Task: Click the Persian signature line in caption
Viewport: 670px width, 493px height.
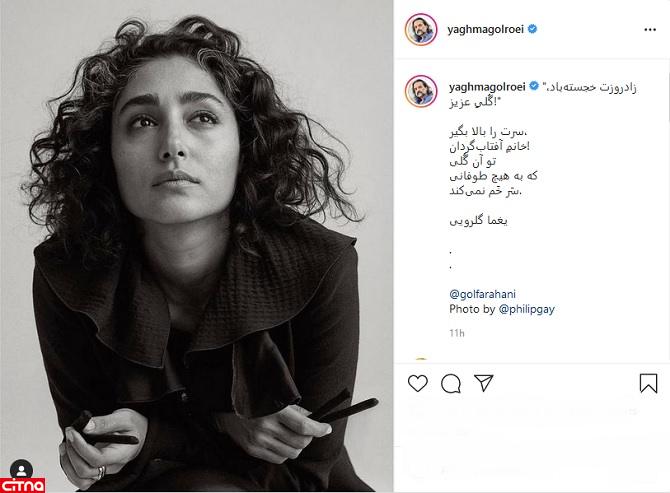Action: tap(478, 220)
